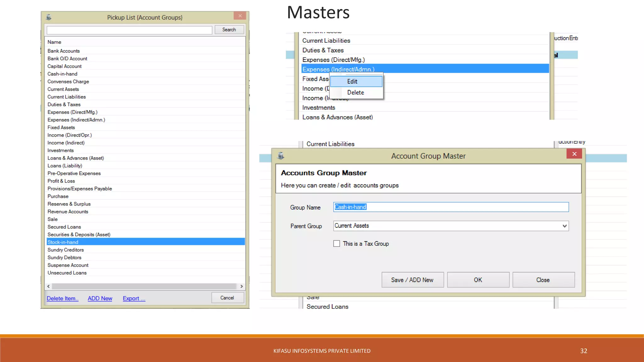Click the Save / ADD New button
Screen dimensions: 644x362
[413, 280]
